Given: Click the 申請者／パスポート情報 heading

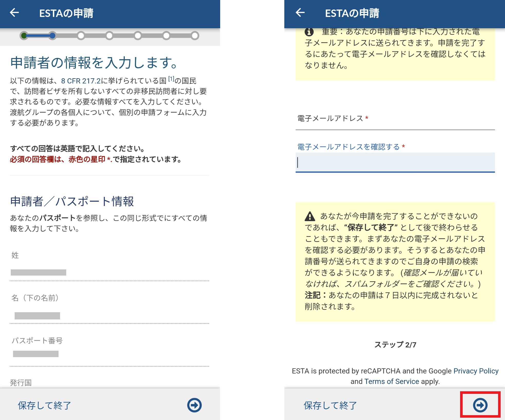Looking at the screenshot, I should tap(72, 201).
